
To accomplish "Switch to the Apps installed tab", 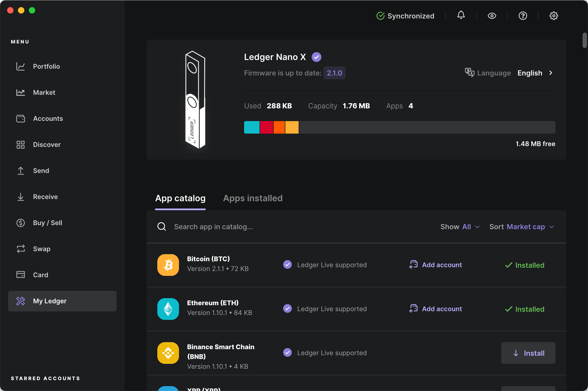I will click(x=253, y=198).
